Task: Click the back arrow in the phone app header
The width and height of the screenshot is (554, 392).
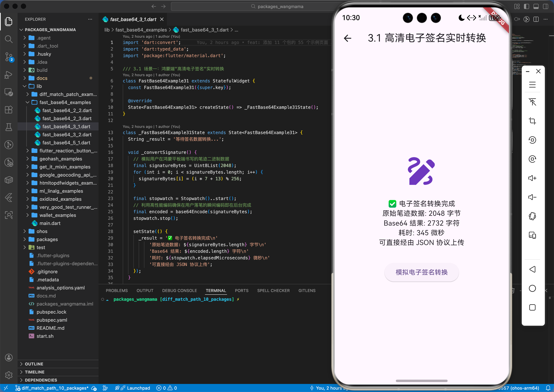Action: 347,38
